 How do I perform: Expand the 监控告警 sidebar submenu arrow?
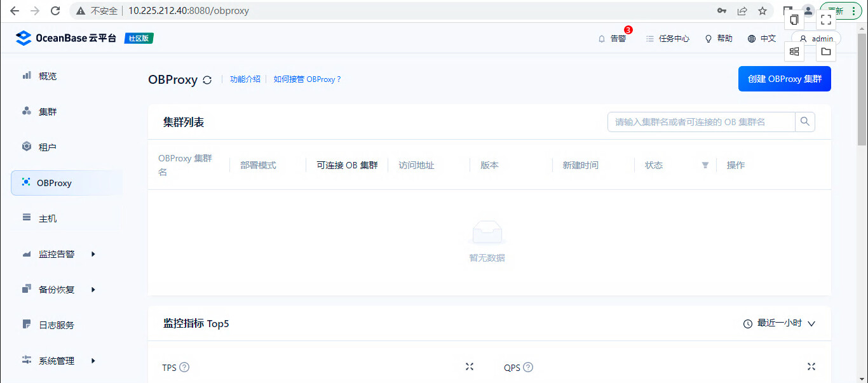pos(93,254)
